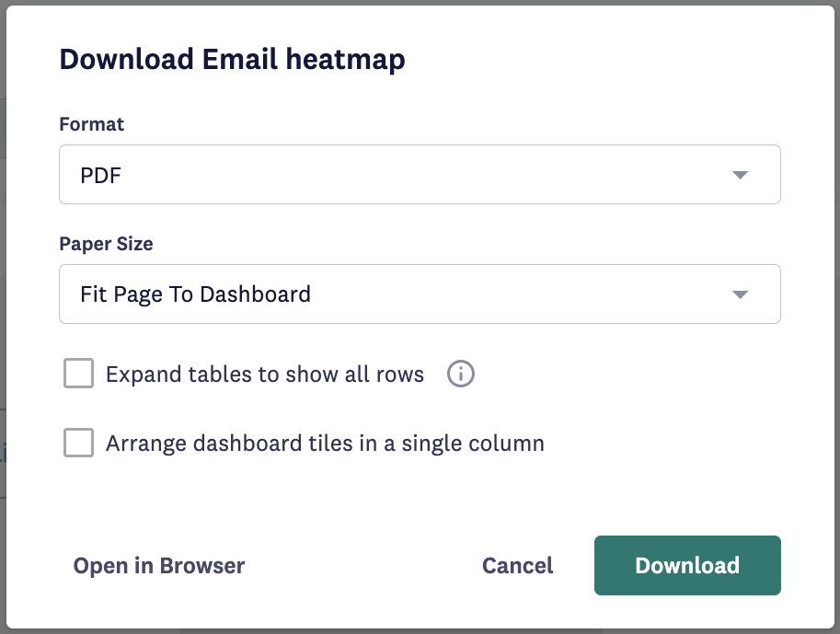Image resolution: width=840 pixels, height=634 pixels.
Task: Select the 'Fit Page To Dashboard' value text
Action: tap(195, 294)
